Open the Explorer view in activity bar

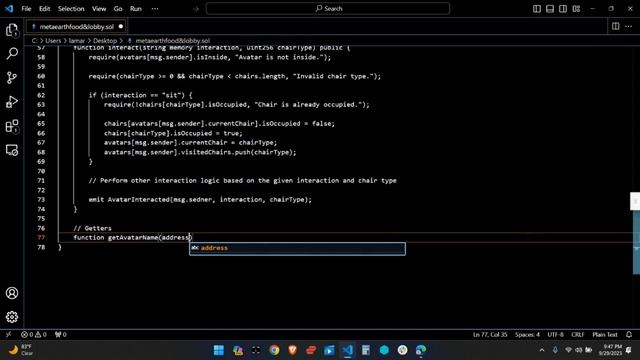point(12,30)
